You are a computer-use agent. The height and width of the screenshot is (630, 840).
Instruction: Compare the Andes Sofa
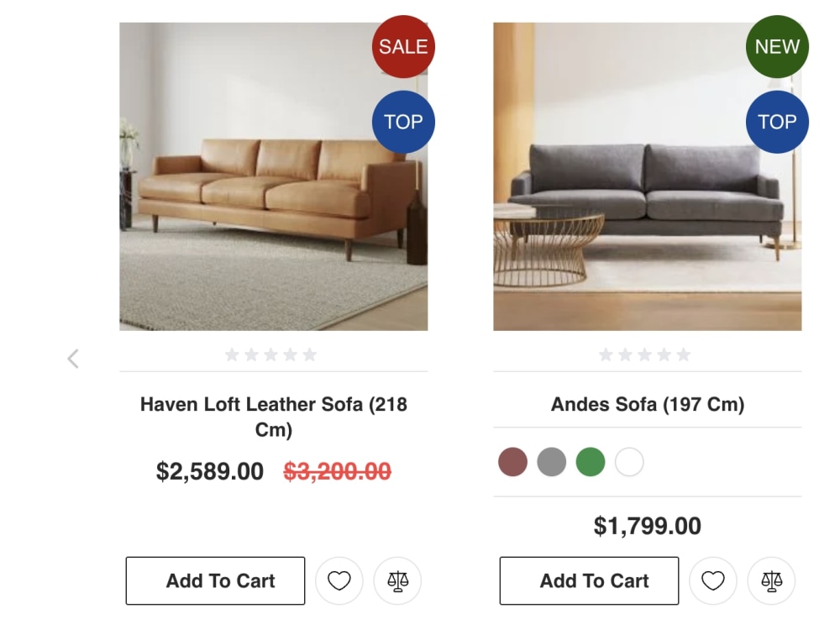771,580
